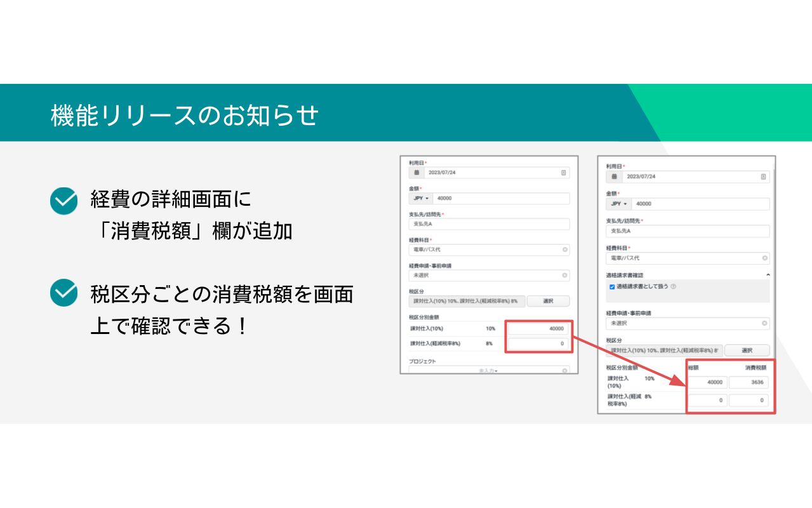Open calendar icon in left form's 利用日
Viewport: 812px width, 508px height.
click(x=416, y=173)
